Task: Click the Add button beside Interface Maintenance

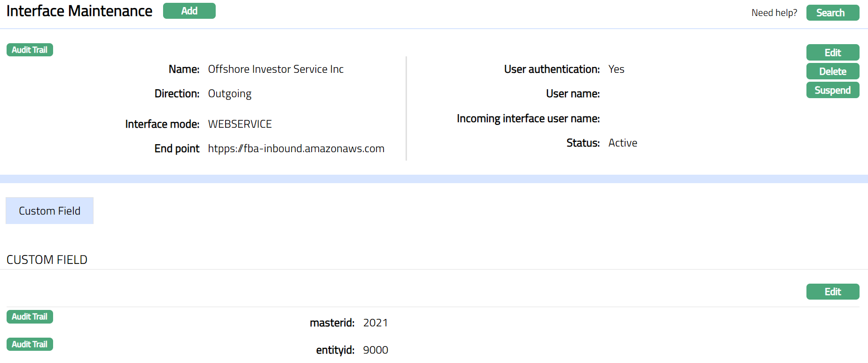Action: pos(189,11)
